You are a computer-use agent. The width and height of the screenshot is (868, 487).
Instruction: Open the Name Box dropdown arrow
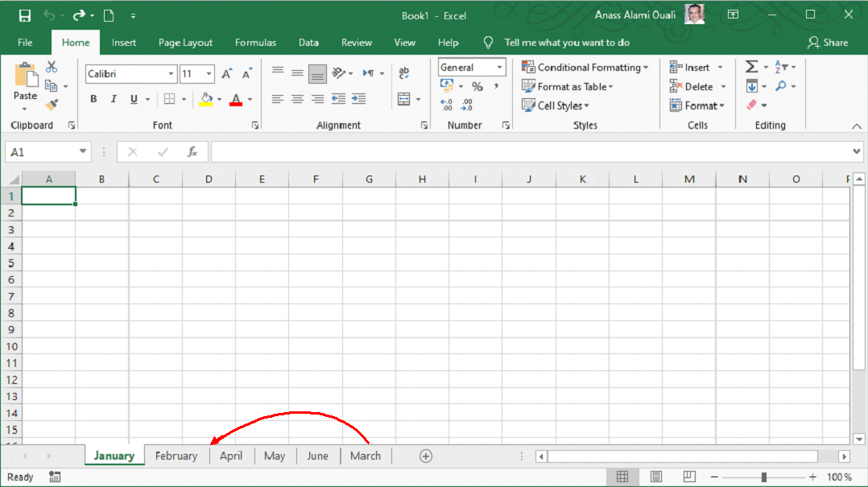(84, 151)
